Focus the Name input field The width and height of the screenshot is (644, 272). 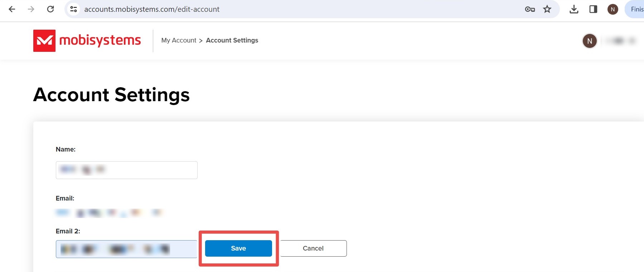pyautogui.click(x=127, y=170)
